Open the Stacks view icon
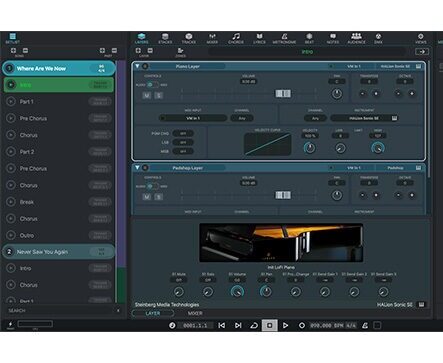This screenshot has width=443, height=363. tap(165, 36)
